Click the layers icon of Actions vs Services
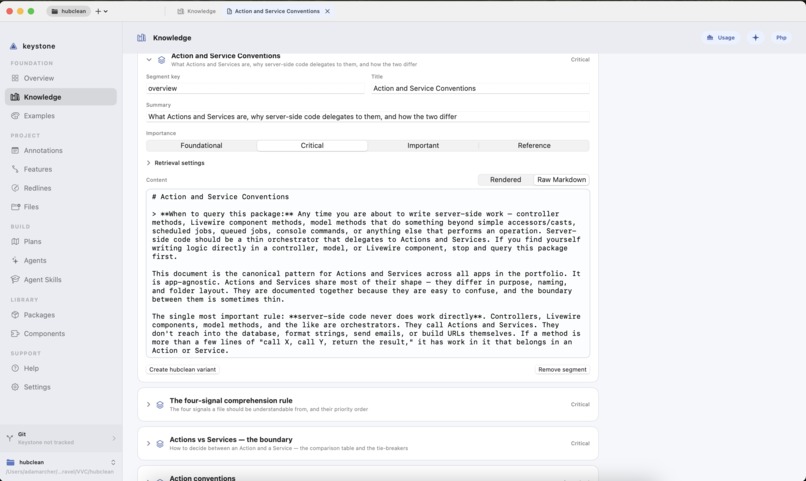 click(160, 443)
